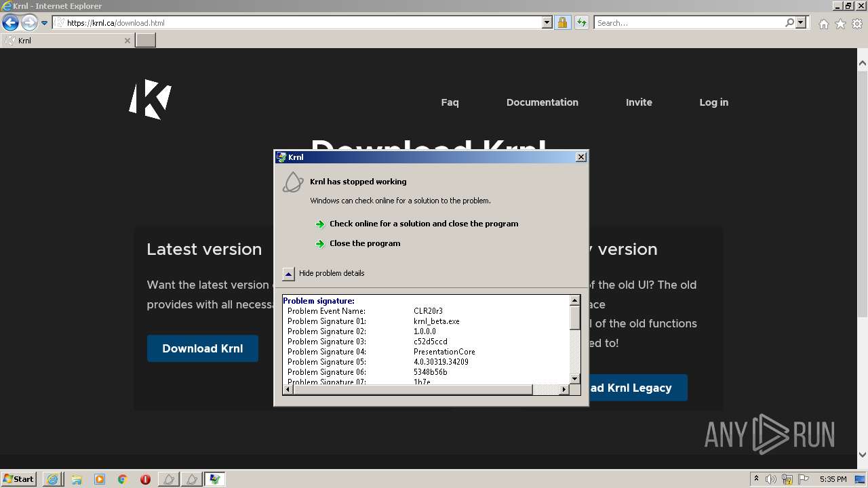Click the Search box in Internet Explorer
This screenshot has height=488, width=868.
[x=689, y=23]
